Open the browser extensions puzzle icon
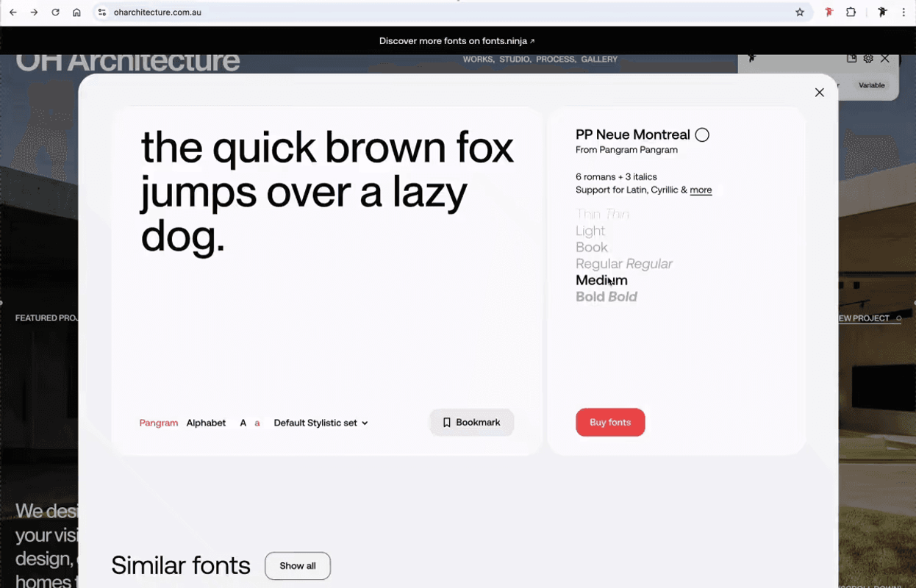Image resolution: width=916 pixels, height=588 pixels. click(851, 12)
